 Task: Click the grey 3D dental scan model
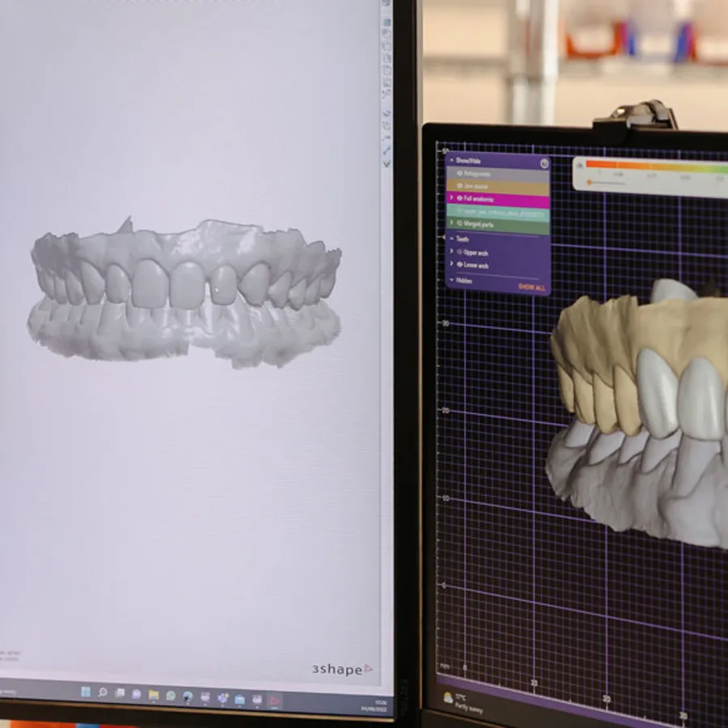(x=184, y=293)
